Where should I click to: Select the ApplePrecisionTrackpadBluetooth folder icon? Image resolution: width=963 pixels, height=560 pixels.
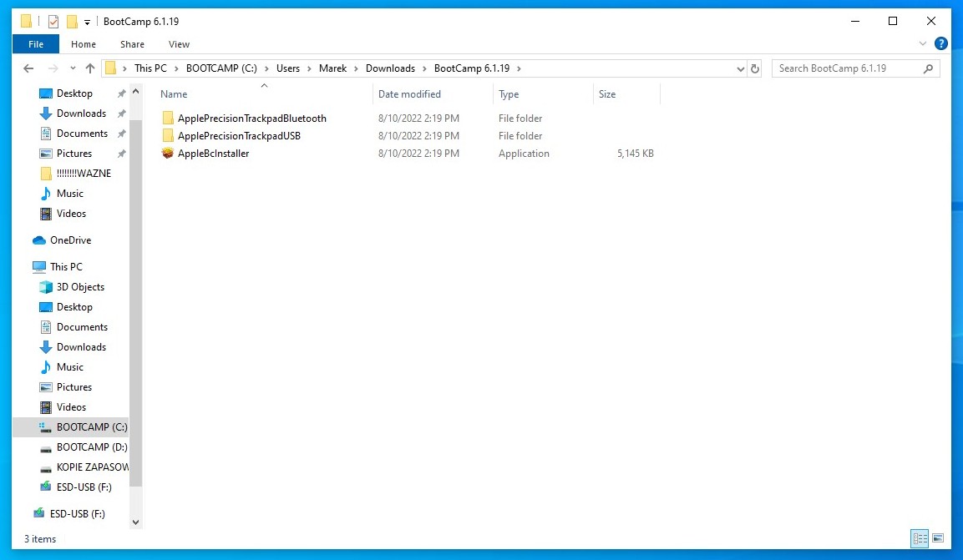click(168, 118)
